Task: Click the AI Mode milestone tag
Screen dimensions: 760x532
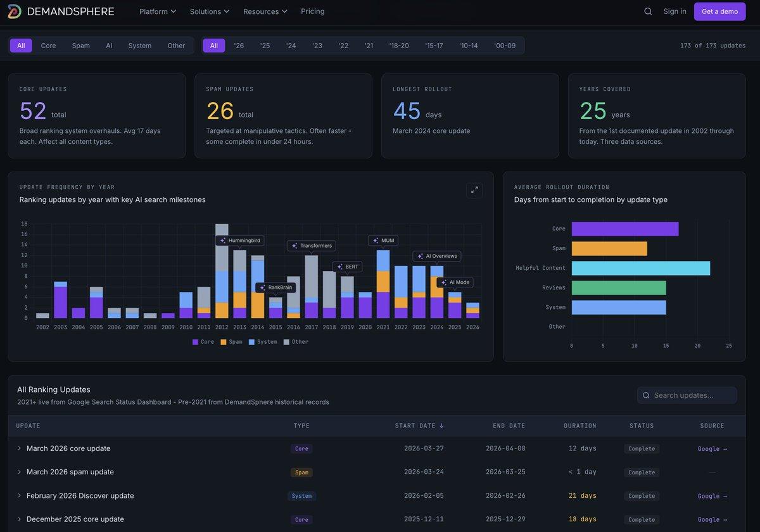Action: [455, 282]
